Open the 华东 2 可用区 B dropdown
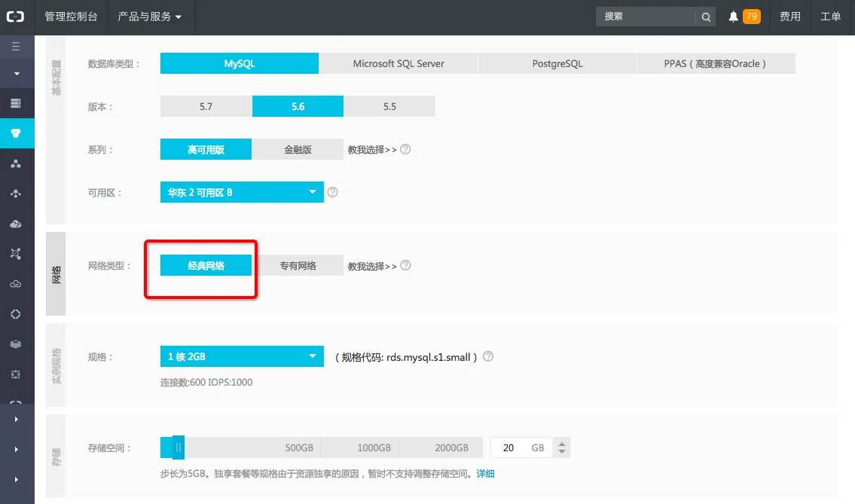Image resolution: width=855 pixels, height=504 pixels. [242, 192]
